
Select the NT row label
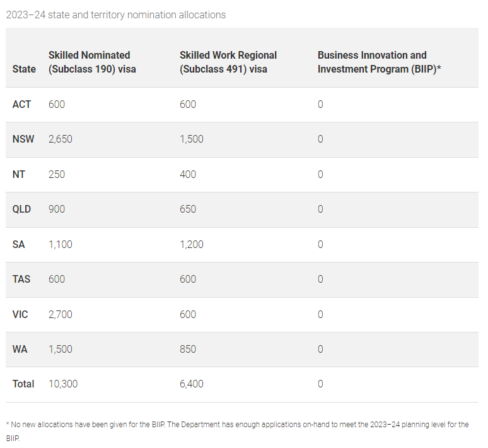19,174
